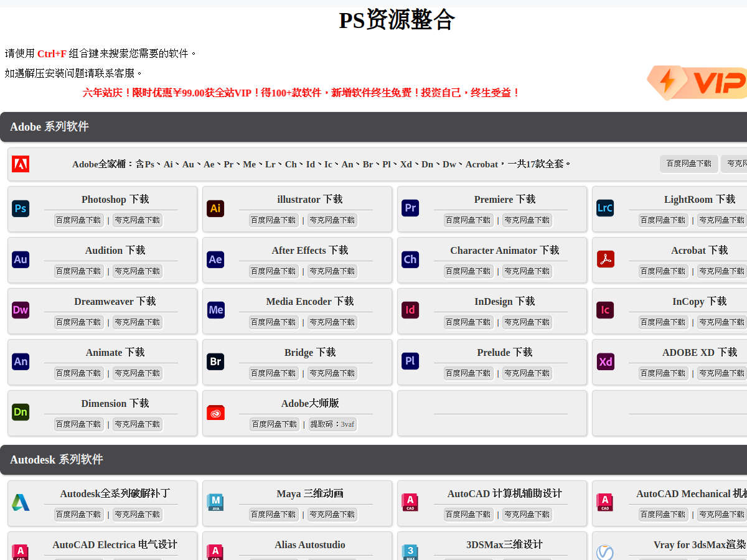This screenshot has height=560, width=747.
Task: Click the Adobe大师版 extraction code 3vaf
Action: click(x=332, y=424)
